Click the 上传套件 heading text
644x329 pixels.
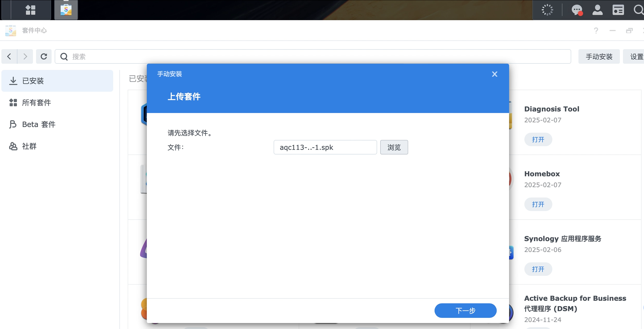pyautogui.click(x=184, y=96)
